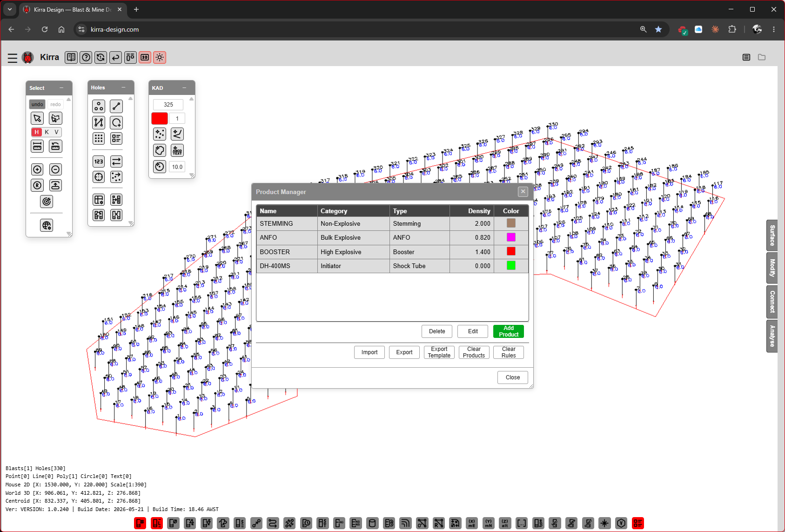785x532 pixels.
Task: Click the zoom out minus icon
Action: tap(55, 169)
